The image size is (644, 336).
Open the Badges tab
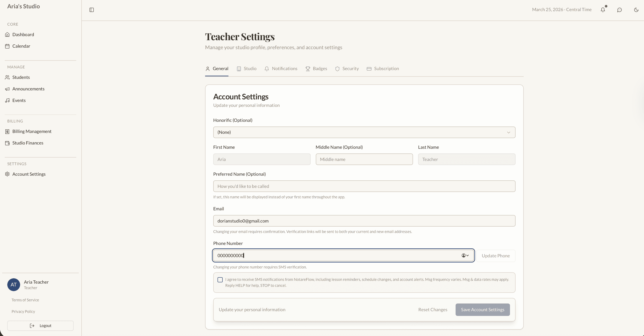point(316,69)
